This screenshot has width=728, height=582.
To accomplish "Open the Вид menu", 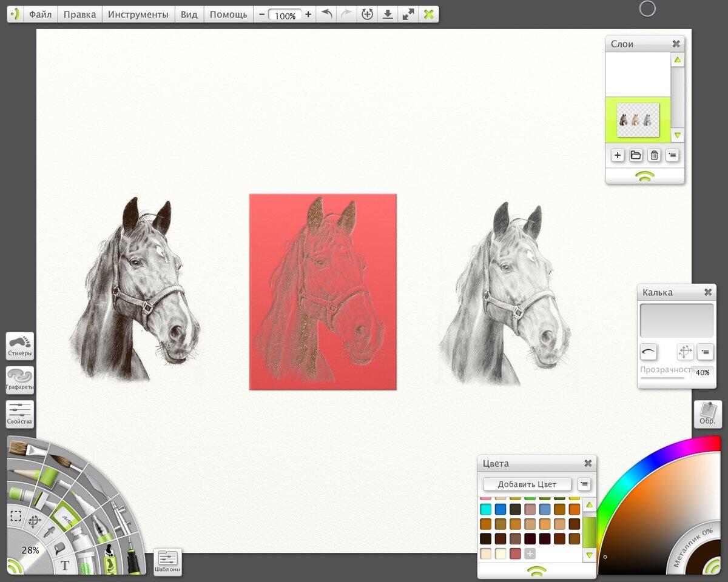I will pos(189,14).
